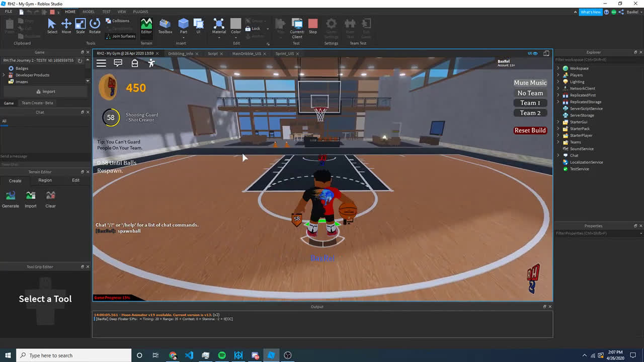Click the Material editor icon

[x=218, y=24]
